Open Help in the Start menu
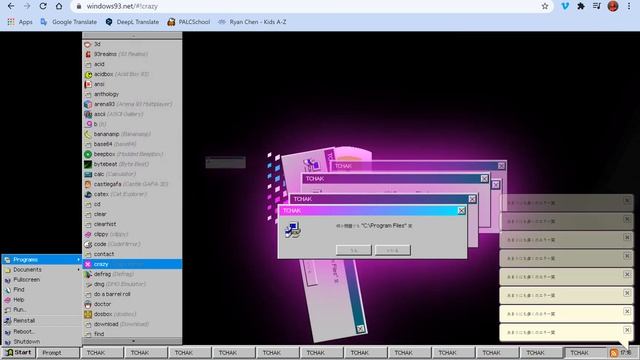 pyautogui.click(x=41, y=300)
